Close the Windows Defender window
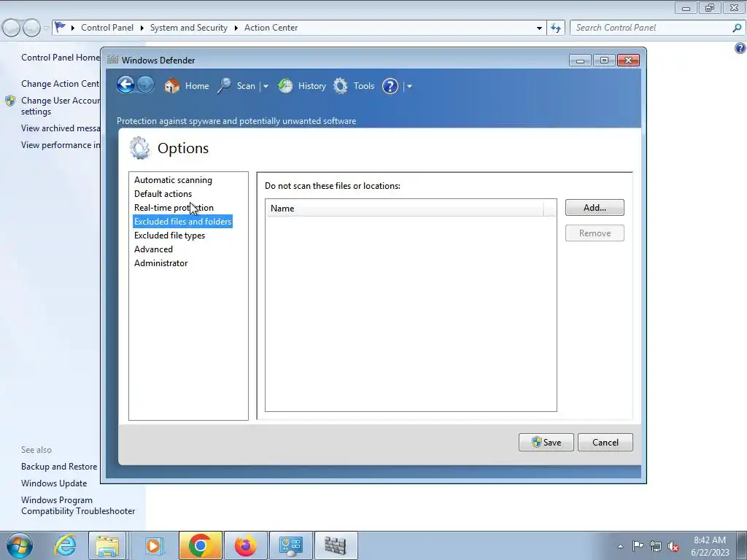 click(628, 60)
